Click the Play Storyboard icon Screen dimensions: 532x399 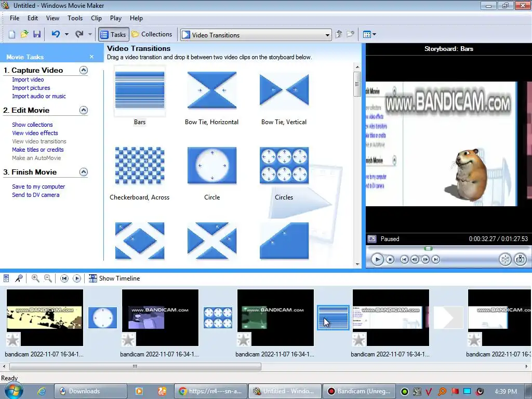(x=77, y=278)
